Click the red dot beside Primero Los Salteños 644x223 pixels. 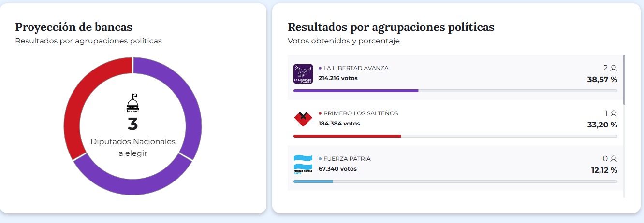click(320, 113)
